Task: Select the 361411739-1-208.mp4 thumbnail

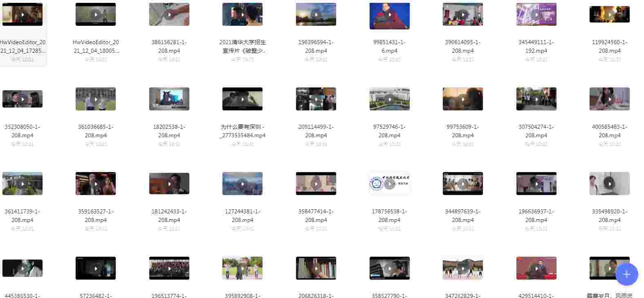Action: pyautogui.click(x=22, y=184)
